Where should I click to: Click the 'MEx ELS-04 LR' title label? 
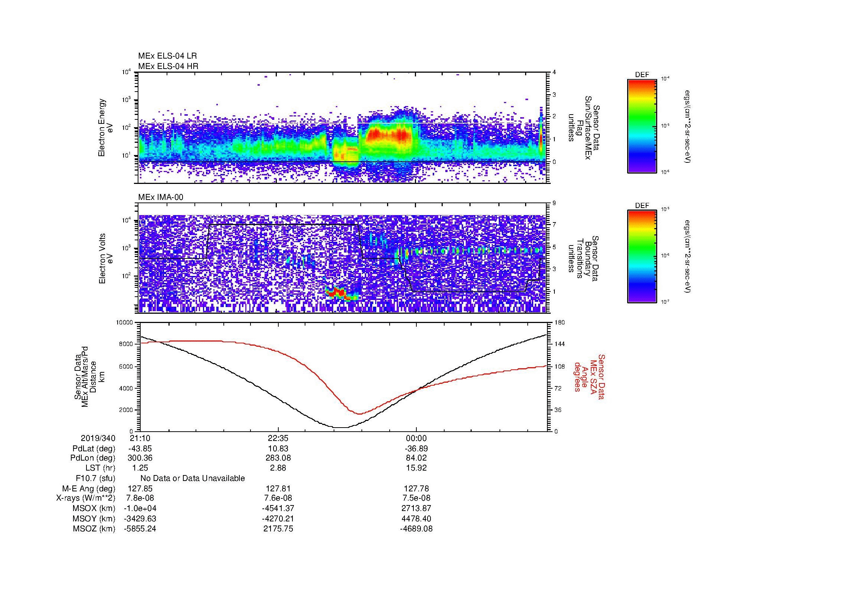coord(167,56)
